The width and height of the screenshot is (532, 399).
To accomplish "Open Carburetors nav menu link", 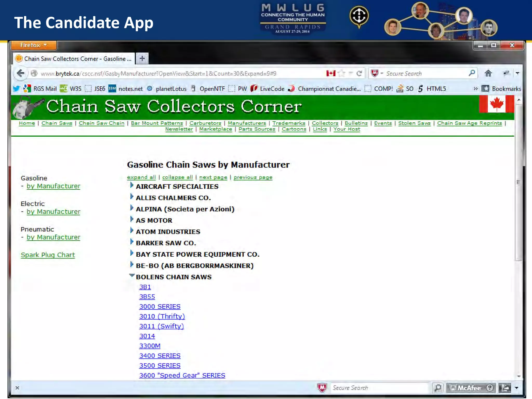I will point(205,123).
